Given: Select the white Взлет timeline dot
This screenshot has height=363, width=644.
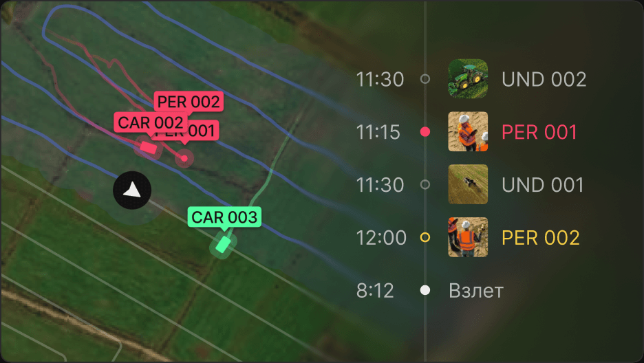Looking at the screenshot, I should click(x=425, y=290).
